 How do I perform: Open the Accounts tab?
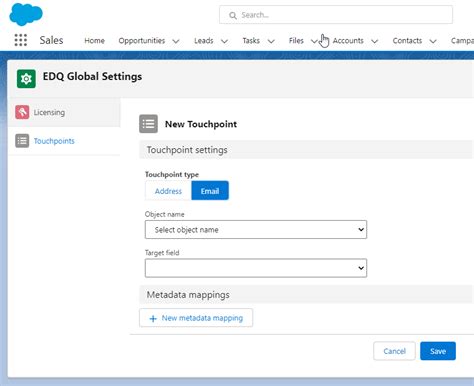[348, 41]
